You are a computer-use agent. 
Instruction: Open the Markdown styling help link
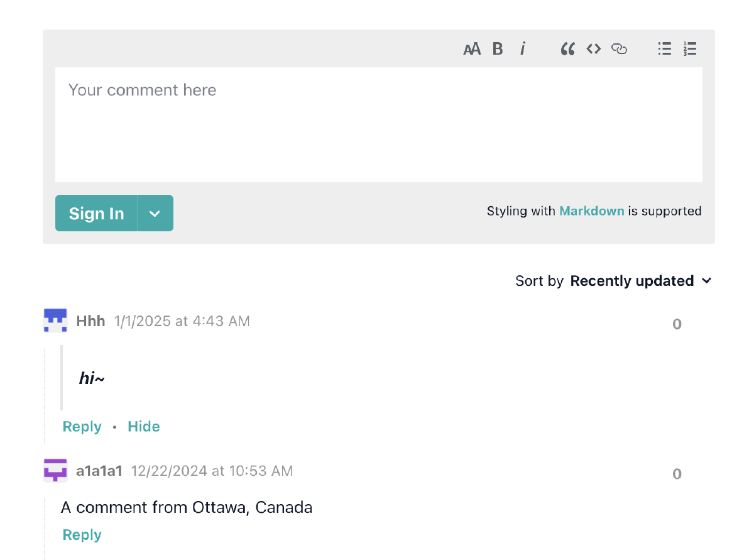point(592,211)
